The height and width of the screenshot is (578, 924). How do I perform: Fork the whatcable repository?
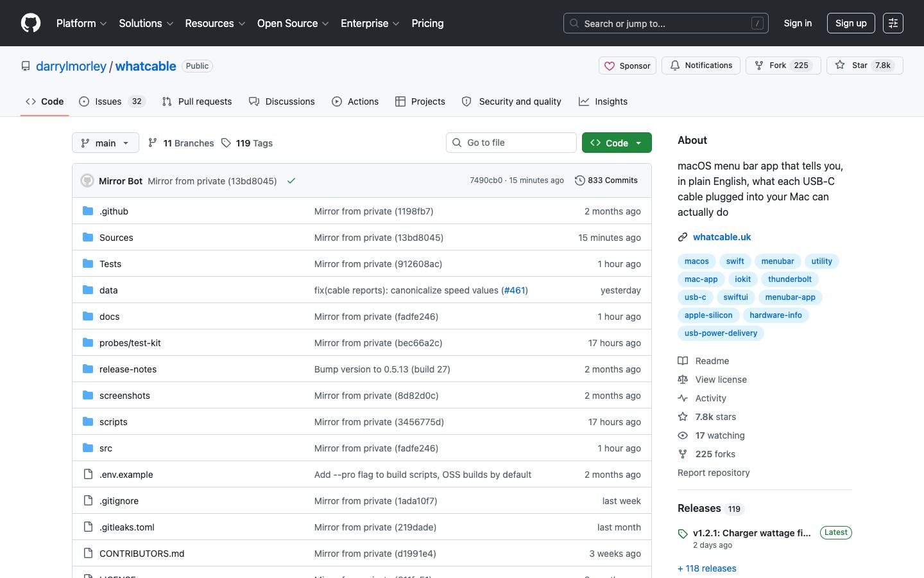(x=783, y=66)
